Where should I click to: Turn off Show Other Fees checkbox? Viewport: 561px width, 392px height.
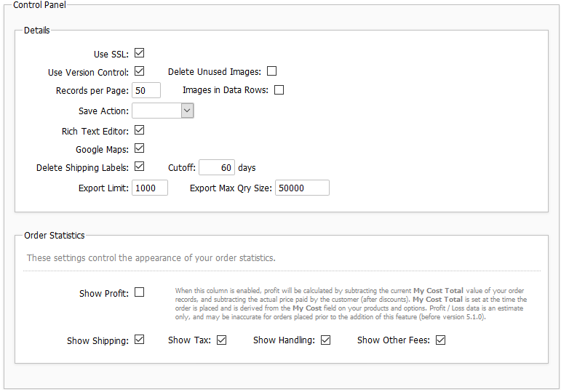pos(440,340)
